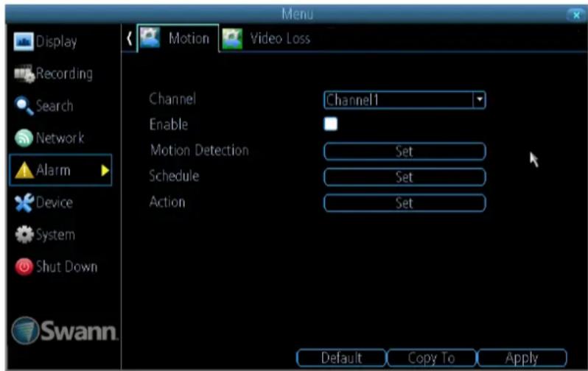Screen dimensions: 588x371
Task: Click the Swann logo
Action: point(65,331)
